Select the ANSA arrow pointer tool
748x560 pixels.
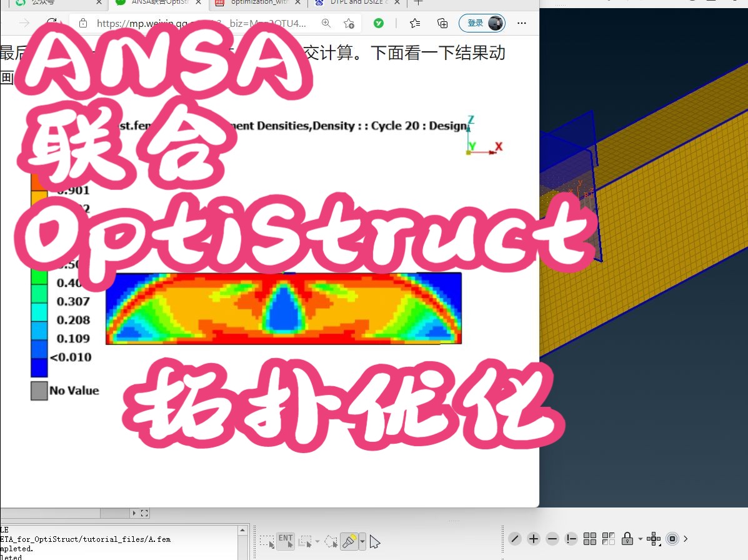tap(374, 542)
